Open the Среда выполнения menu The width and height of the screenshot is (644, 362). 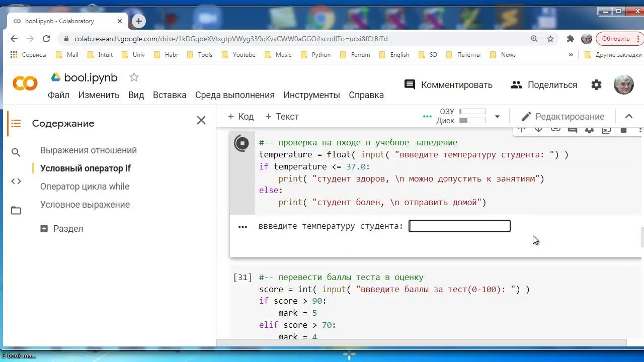coord(234,95)
